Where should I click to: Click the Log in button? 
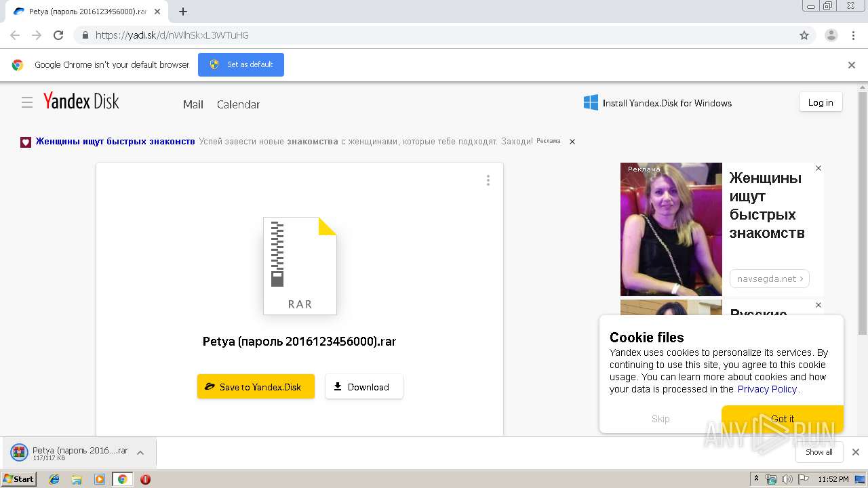click(821, 102)
